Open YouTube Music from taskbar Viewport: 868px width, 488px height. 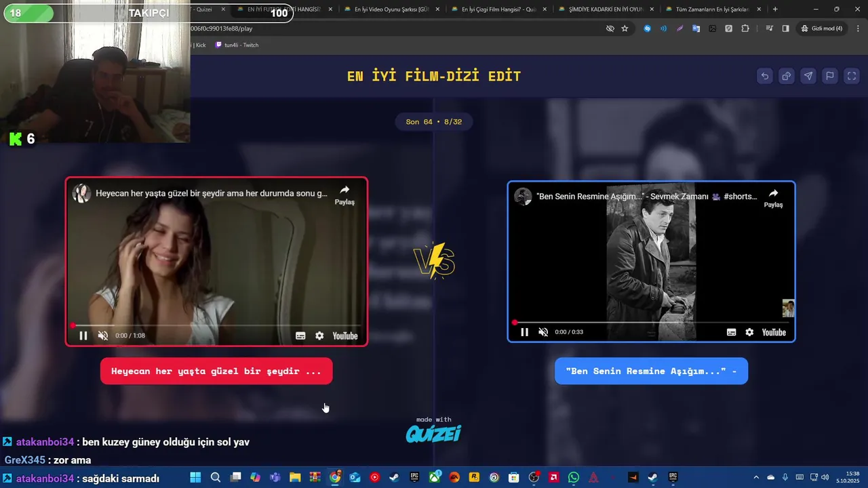pos(374,477)
